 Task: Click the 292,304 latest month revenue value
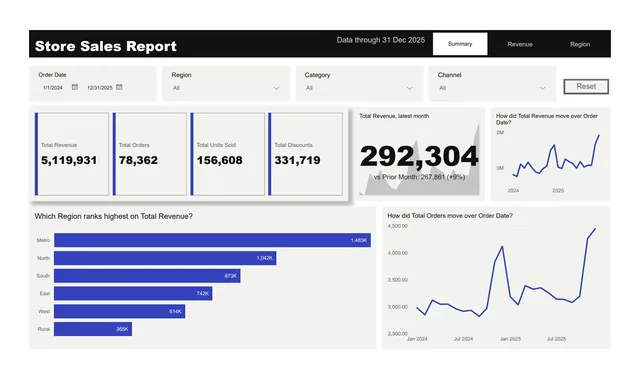point(419,156)
